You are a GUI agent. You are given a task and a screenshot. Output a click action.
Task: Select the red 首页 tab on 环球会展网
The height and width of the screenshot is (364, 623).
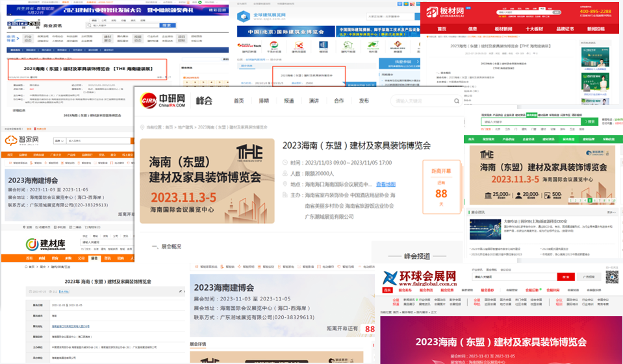[387, 290]
